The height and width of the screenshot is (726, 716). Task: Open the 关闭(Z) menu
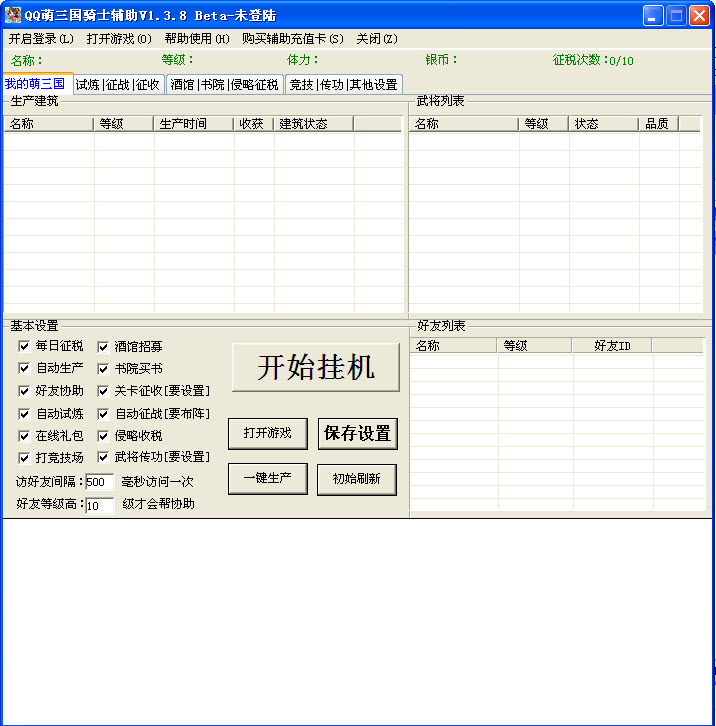(377, 39)
